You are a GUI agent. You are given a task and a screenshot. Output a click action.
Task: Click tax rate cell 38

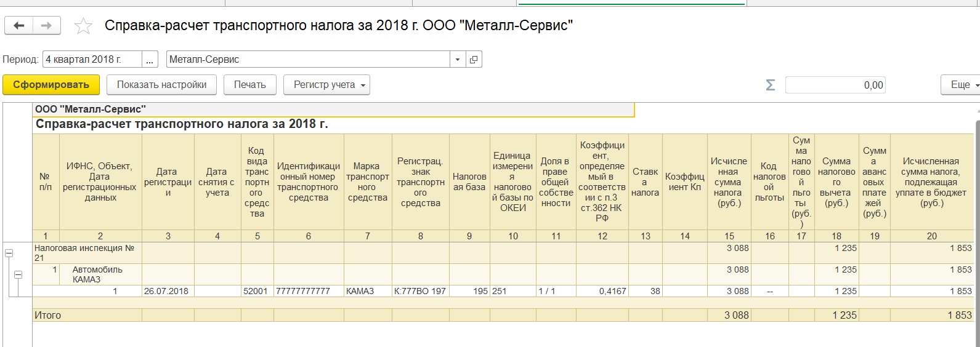[645, 291]
